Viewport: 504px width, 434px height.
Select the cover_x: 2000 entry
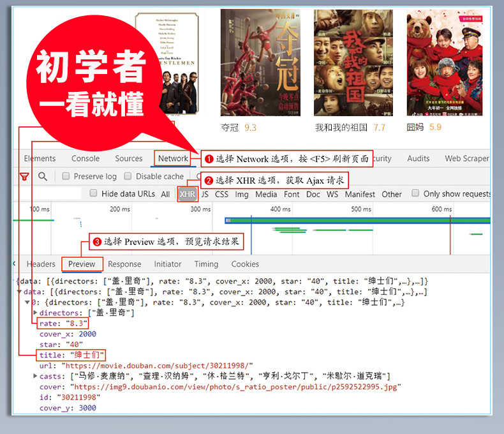pos(68,334)
